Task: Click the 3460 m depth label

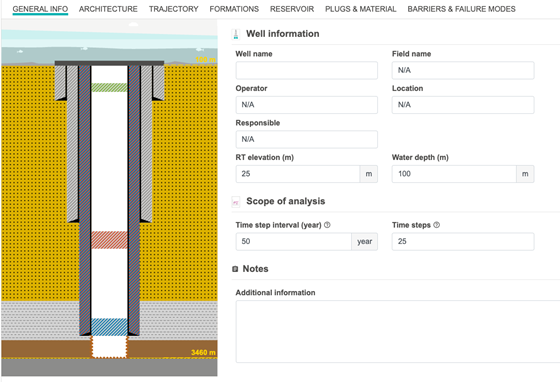Action: pyautogui.click(x=203, y=353)
